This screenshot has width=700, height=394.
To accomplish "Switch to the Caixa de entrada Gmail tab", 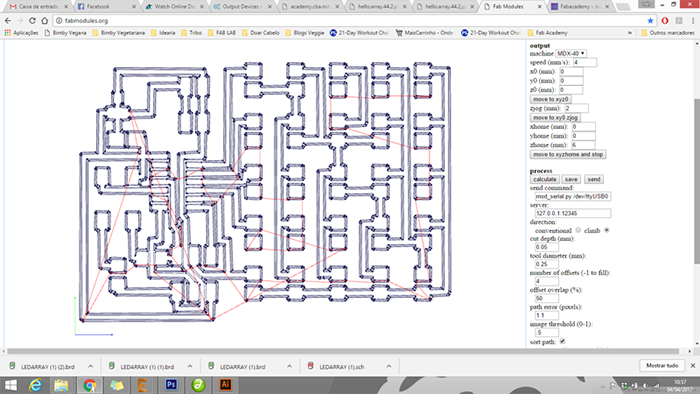I will [39, 7].
